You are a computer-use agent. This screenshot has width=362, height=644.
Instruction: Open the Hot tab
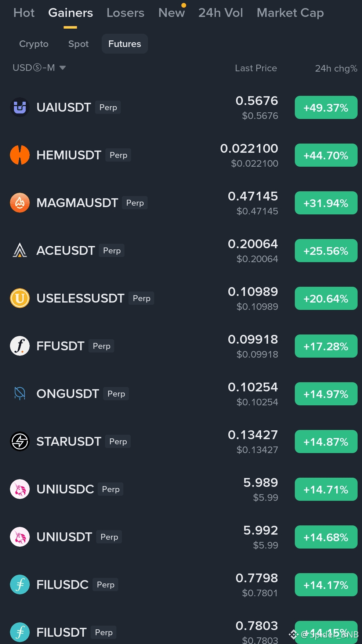24,13
